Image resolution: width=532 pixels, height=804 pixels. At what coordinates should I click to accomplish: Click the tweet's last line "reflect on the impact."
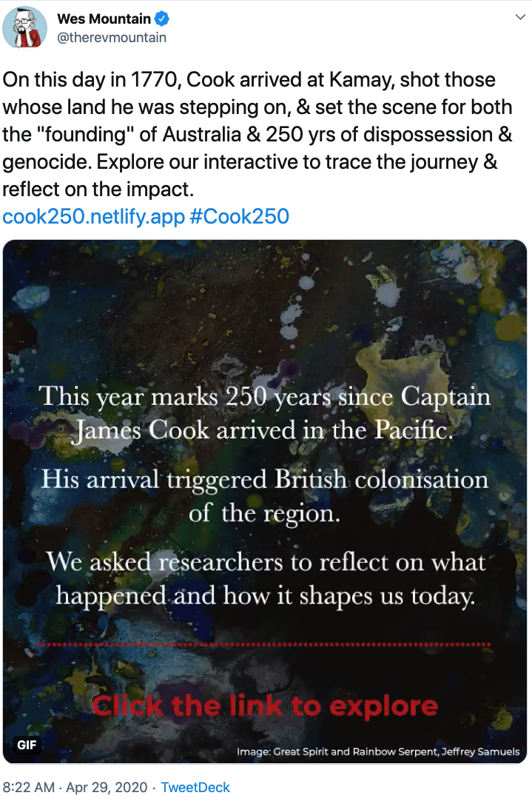click(x=98, y=189)
